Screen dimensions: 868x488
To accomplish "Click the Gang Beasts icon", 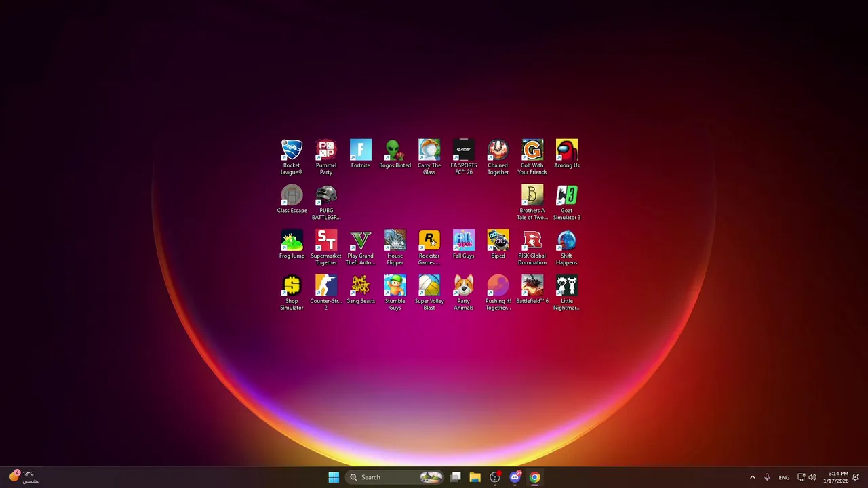I will (361, 290).
